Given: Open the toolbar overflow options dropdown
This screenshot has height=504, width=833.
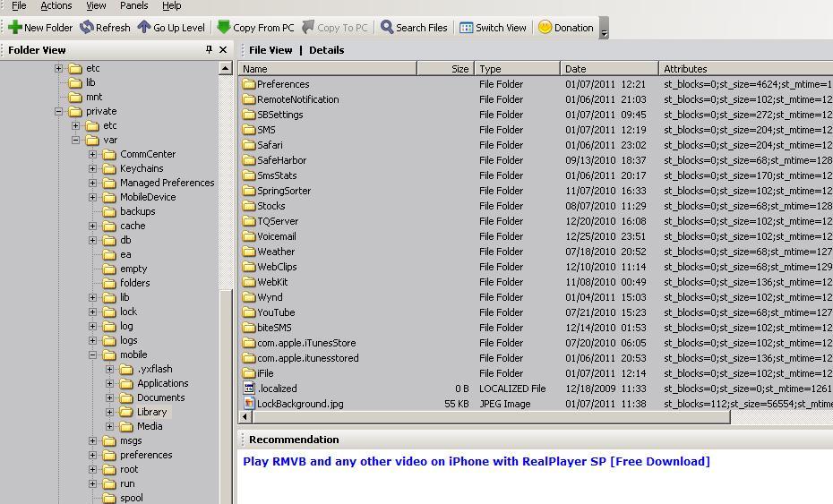Looking at the screenshot, I should (604, 31).
